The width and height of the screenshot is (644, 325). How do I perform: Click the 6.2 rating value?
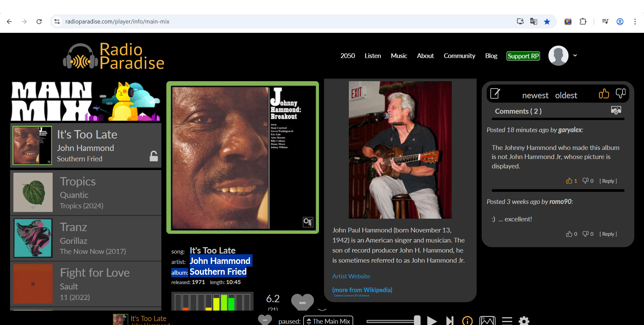[x=273, y=299]
